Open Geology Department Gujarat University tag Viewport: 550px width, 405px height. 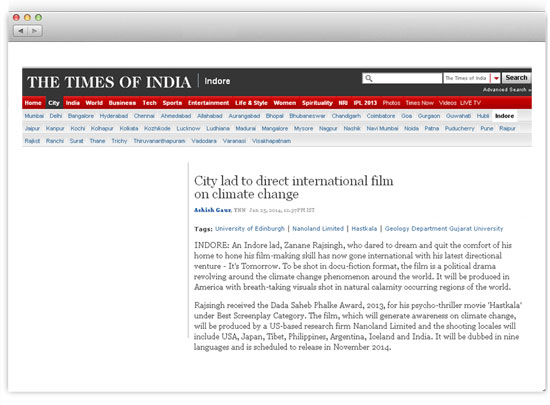444,229
